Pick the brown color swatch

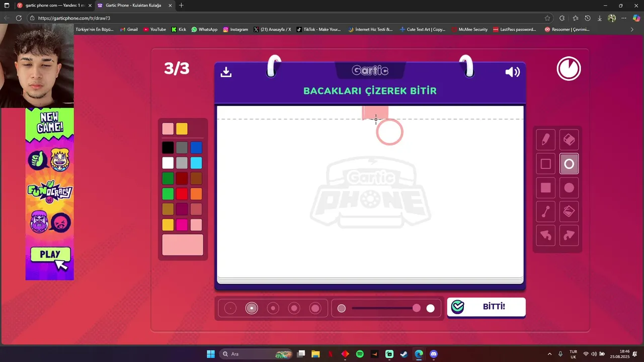pos(196,178)
